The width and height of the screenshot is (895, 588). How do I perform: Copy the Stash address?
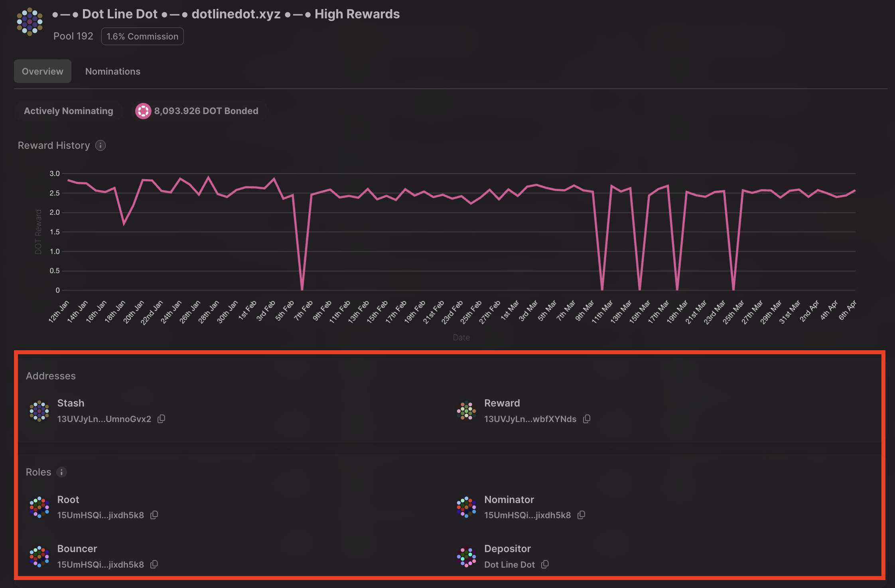[161, 419]
